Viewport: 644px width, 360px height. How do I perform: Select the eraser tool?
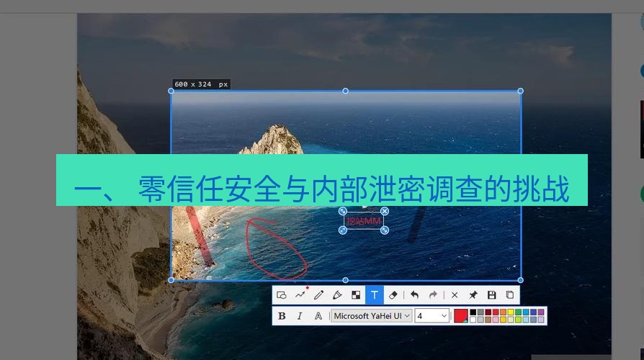[393, 294]
